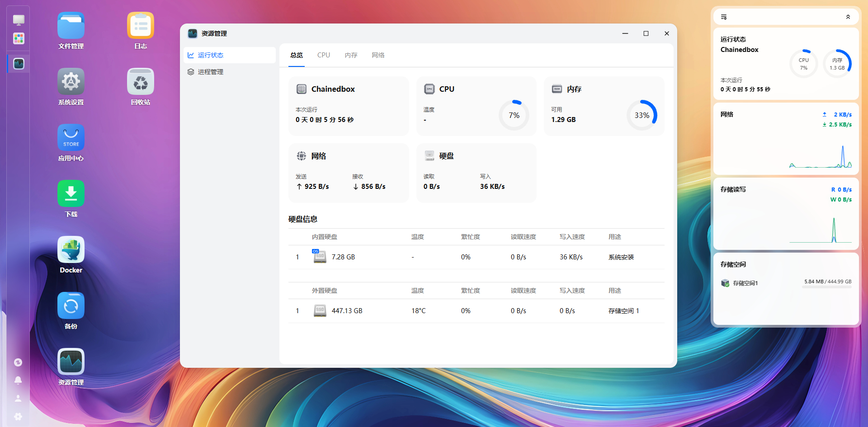The image size is (868, 427).
Task: Click the 存储空间1 usage progress bar
Action: click(x=827, y=287)
